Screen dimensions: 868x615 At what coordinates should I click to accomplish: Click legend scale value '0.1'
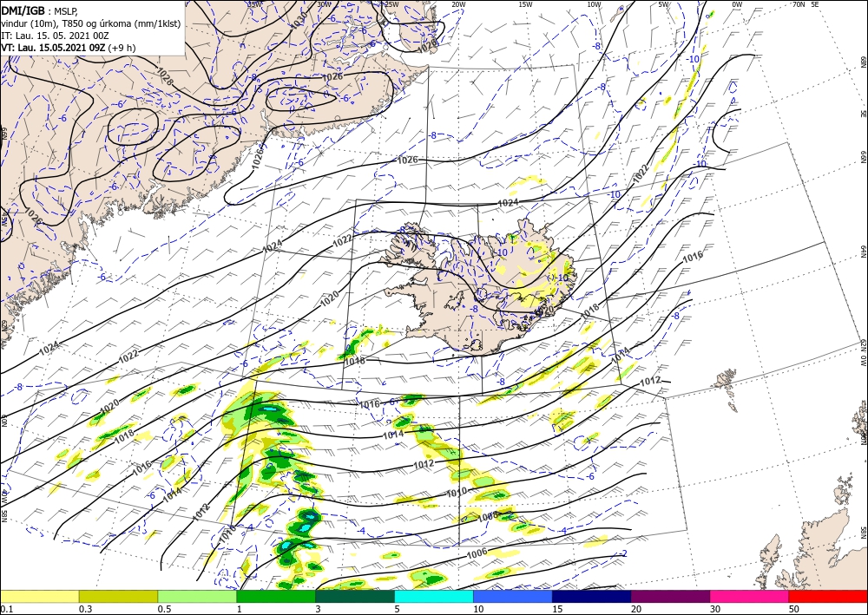click(6, 609)
